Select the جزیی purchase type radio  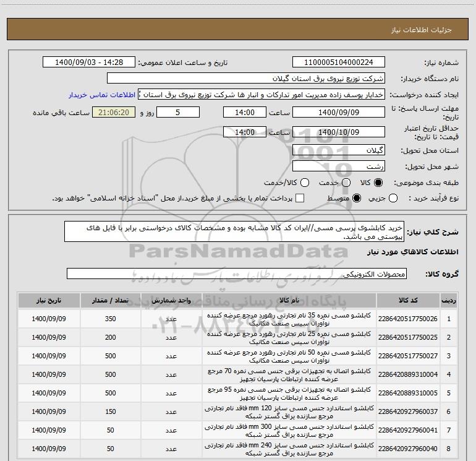(x=393, y=198)
